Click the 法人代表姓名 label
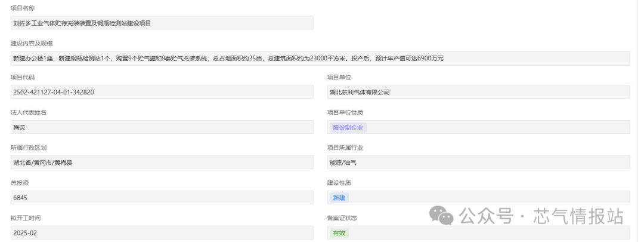Screen dimensions: 644x242 (29, 112)
